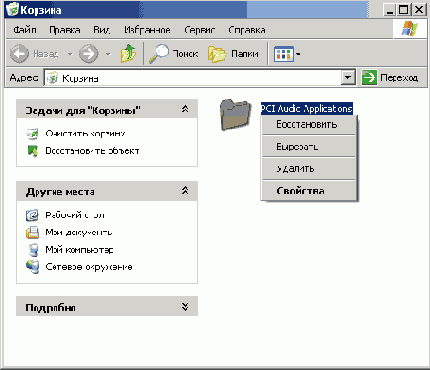Viewport: 430px width, 370px height.
Task: Expand the address bar dropdown
Action: click(x=348, y=78)
